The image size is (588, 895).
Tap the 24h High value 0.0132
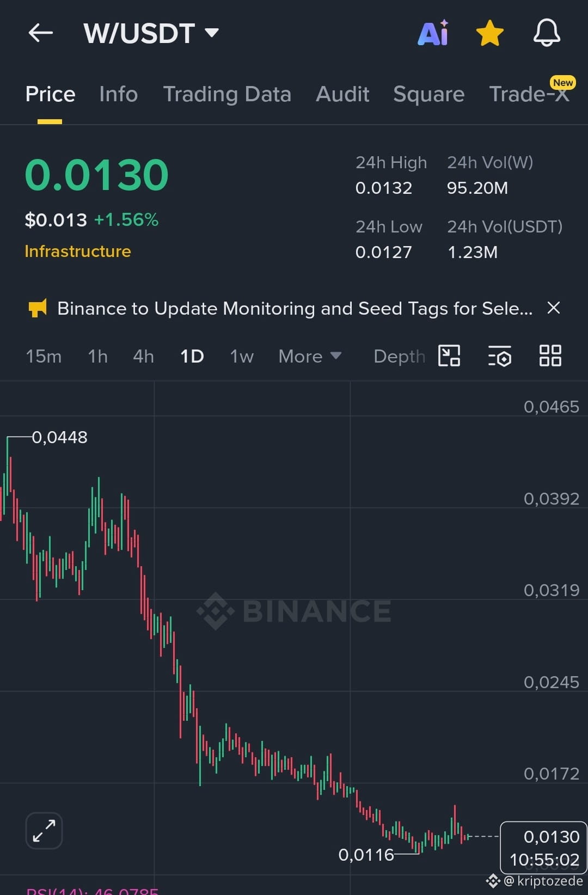(384, 188)
